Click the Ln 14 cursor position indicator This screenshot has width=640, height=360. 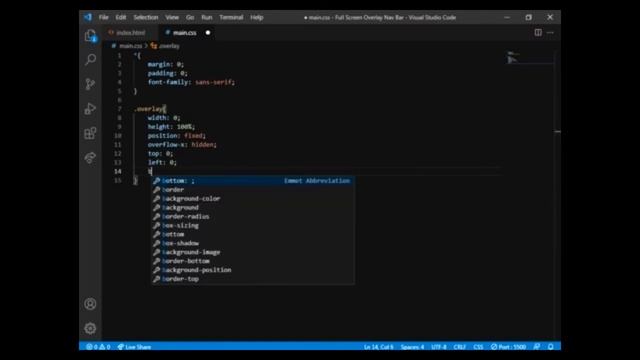(x=378, y=347)
